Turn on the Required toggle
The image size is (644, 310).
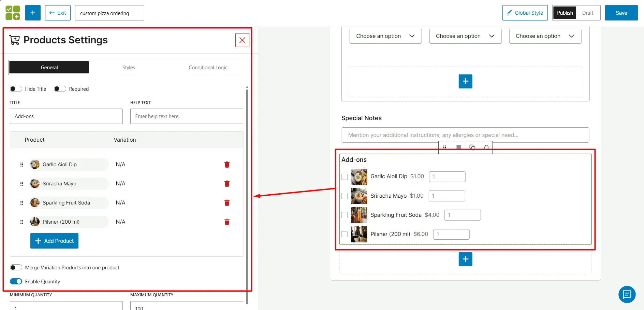pos(60,89)
